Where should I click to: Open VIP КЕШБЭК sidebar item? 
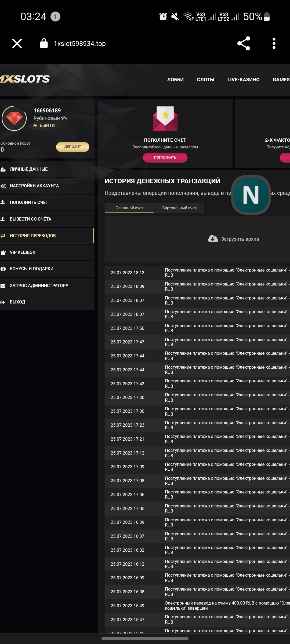tap(23, 253)
